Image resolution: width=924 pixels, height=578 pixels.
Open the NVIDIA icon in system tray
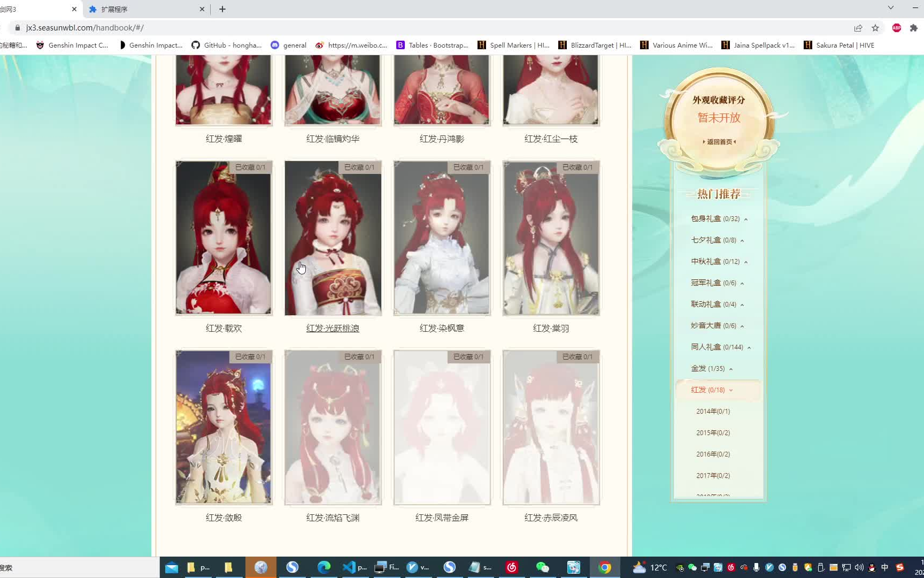pos(680,568)
